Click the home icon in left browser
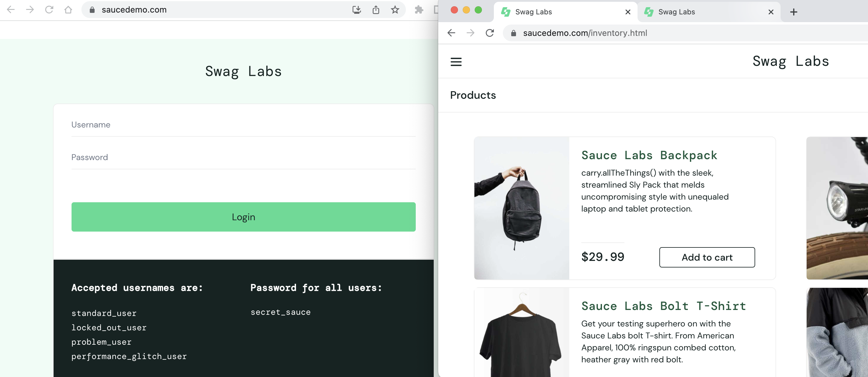 tap(68, 10)
